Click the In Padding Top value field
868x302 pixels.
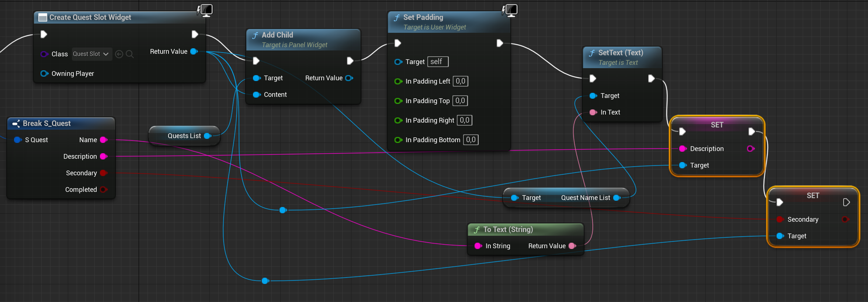tap(460, 101)
